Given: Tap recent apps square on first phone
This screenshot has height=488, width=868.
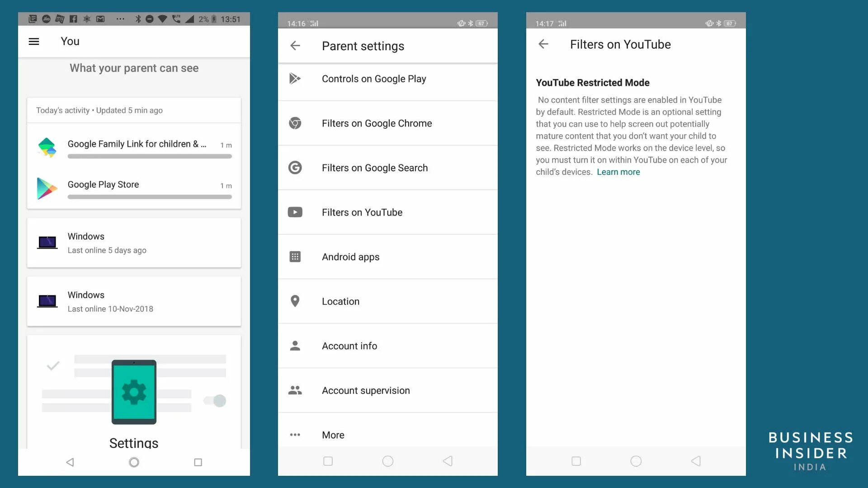Looking at the screenshot, I should point(198,462).
